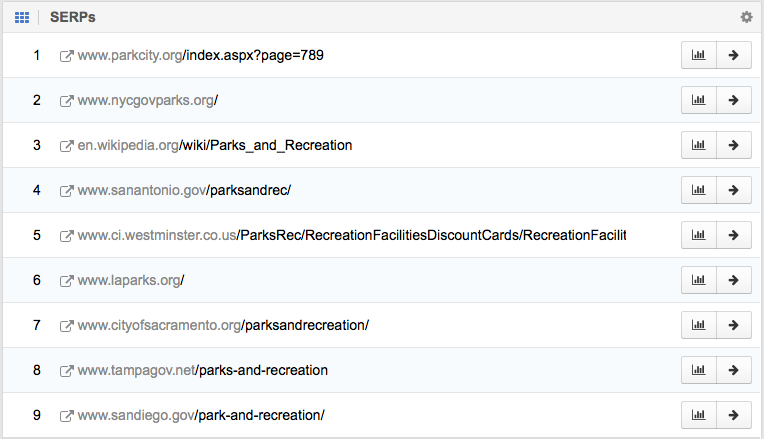View chart for en.wikipedia.org Parks_and_Recreation

click(x=698, y=145)
